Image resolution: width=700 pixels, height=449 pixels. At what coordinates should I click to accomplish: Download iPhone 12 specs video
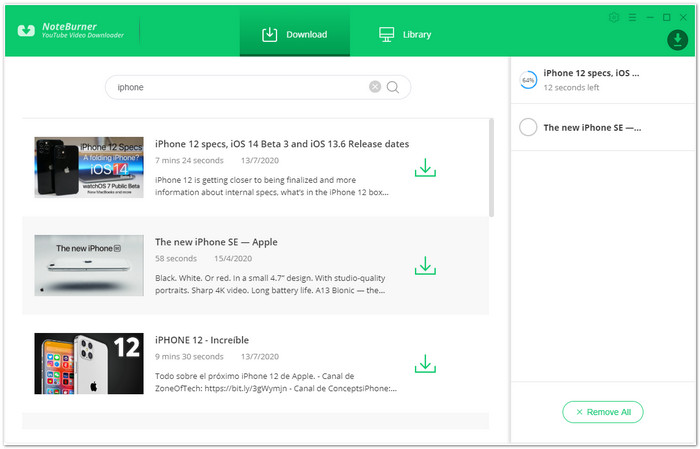(425, 167)
